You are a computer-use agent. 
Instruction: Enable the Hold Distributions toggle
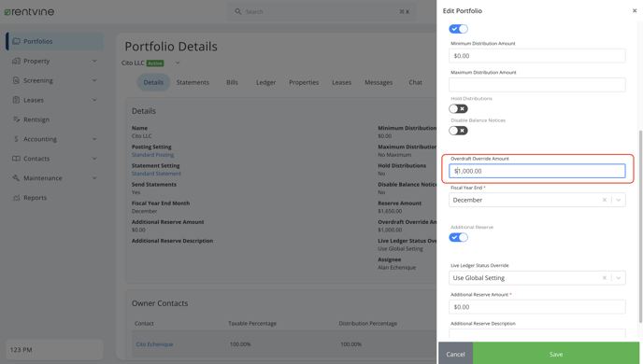tap(458, 108)
